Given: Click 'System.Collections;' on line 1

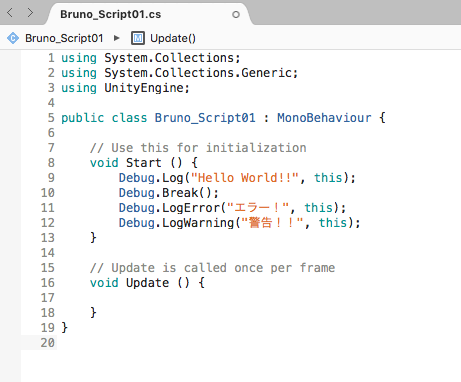Looking at the screenshot, I should click(x=172, y=58).
